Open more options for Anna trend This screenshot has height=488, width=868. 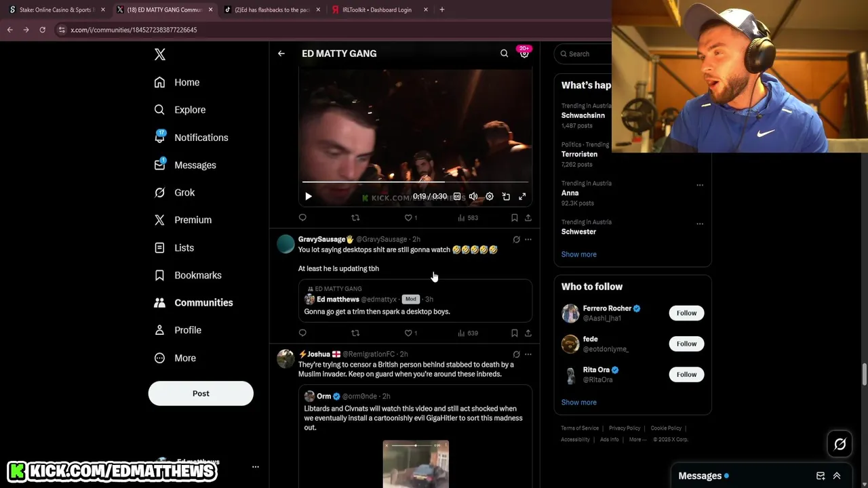(700, 185)
